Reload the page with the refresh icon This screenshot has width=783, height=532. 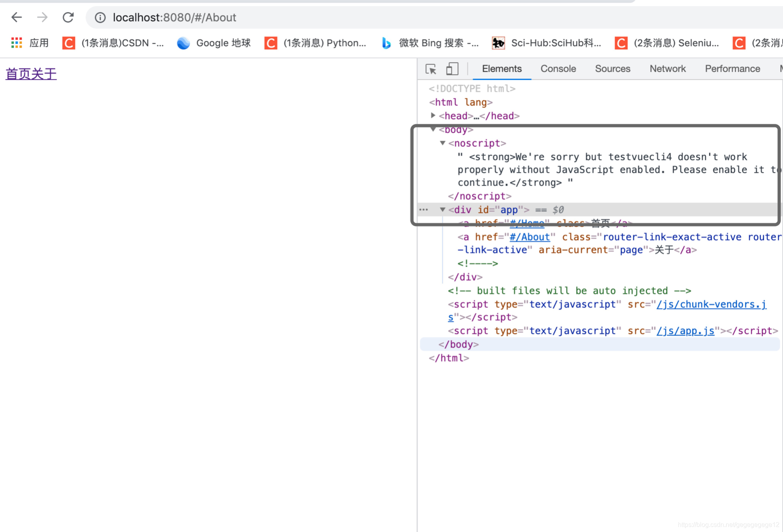click(68, 17)
